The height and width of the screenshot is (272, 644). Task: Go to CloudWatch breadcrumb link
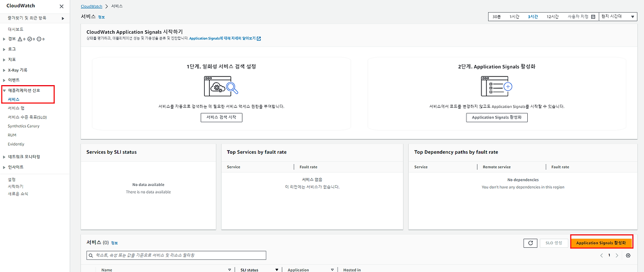(x=92, y=6)
